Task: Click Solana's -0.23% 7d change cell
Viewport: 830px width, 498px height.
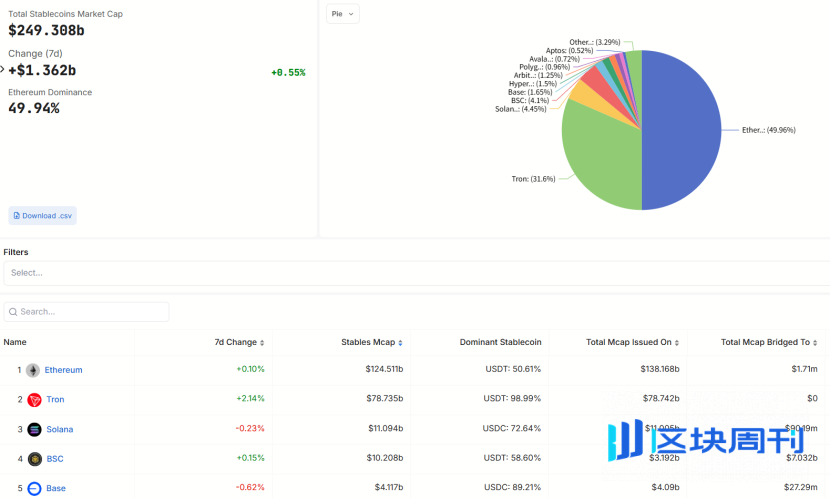Action: click(250, 428)
